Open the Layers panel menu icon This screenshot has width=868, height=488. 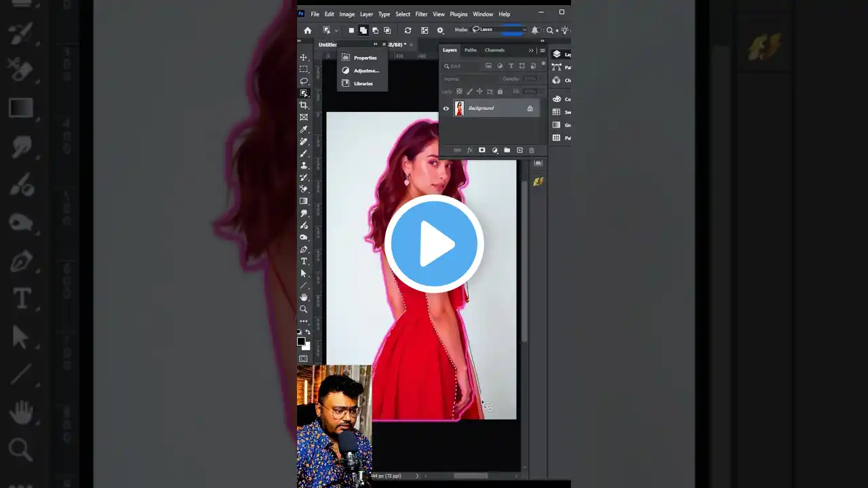(x=542, y=50)
